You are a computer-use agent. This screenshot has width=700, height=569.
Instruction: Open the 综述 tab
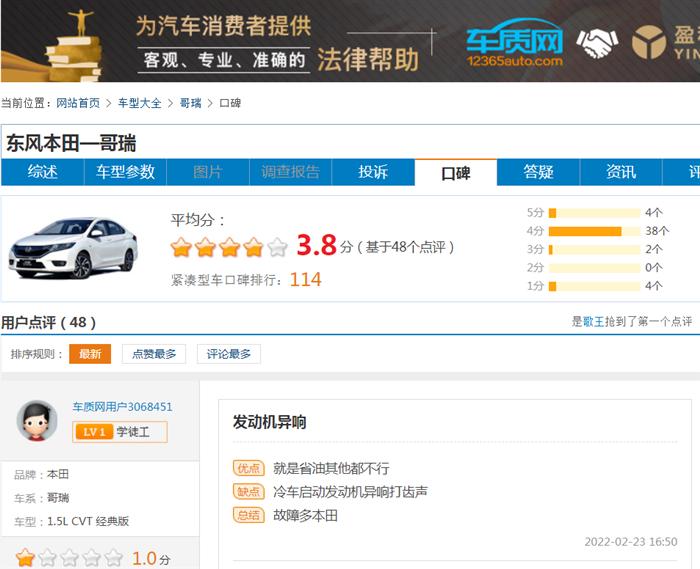42,172
